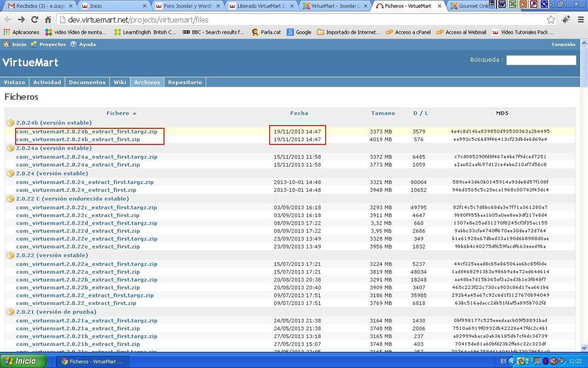The height and width of the screenshot is (368, 588).
Task: Open the Importado de Internet bookmark folder
Action: point(349,32)
